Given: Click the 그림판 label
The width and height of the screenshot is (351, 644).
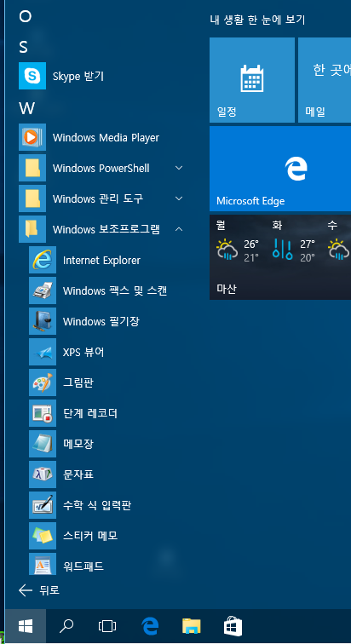Looking at the screenshot, I should (x=78, y=382).
